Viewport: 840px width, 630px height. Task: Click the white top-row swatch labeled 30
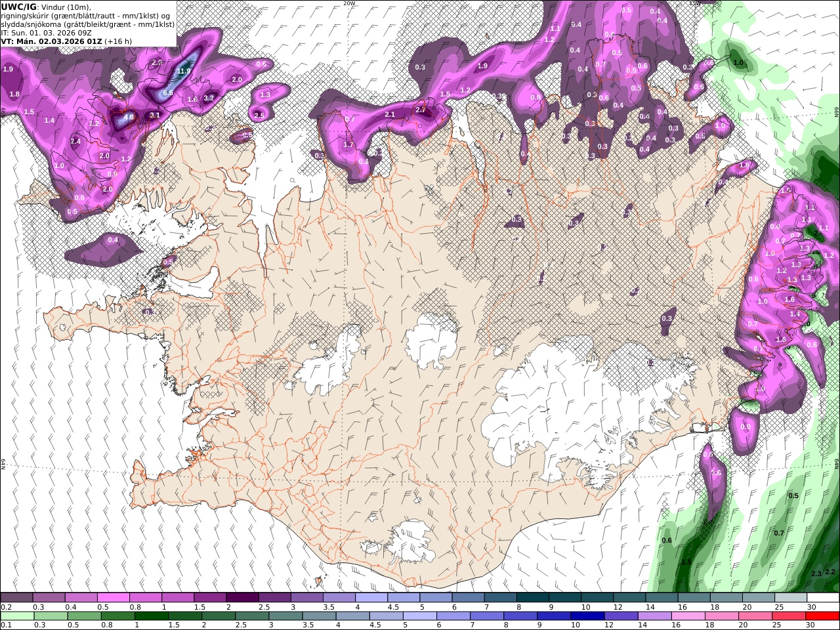[x=823, y=598]
